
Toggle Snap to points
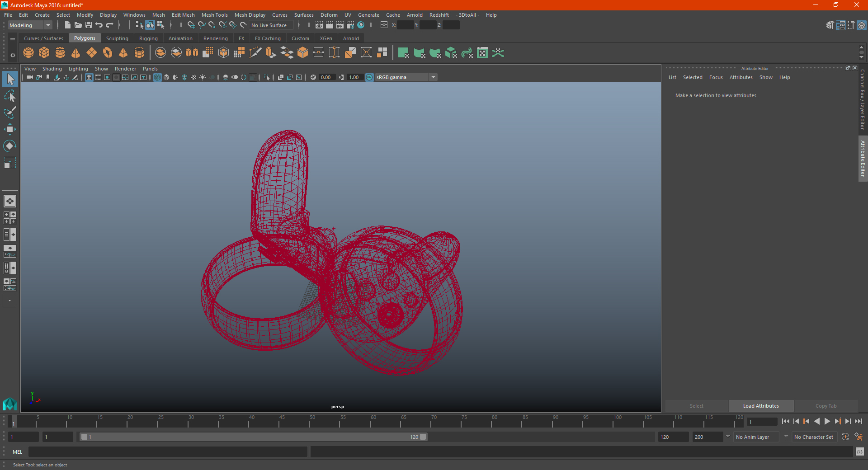(x=212, y=25)
